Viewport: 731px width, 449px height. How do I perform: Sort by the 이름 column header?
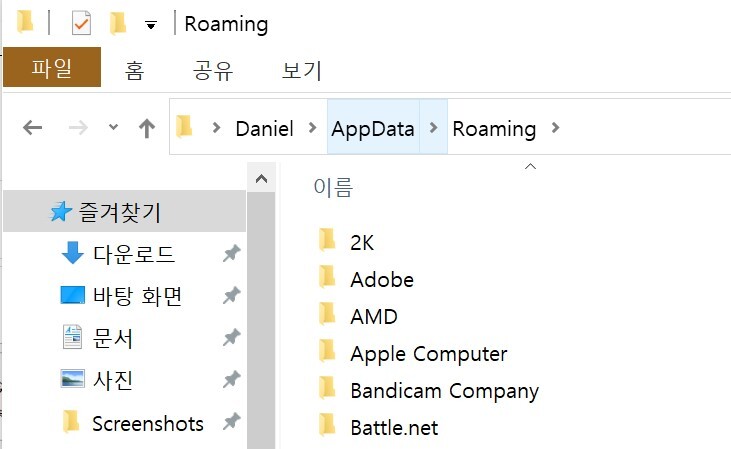333,187
